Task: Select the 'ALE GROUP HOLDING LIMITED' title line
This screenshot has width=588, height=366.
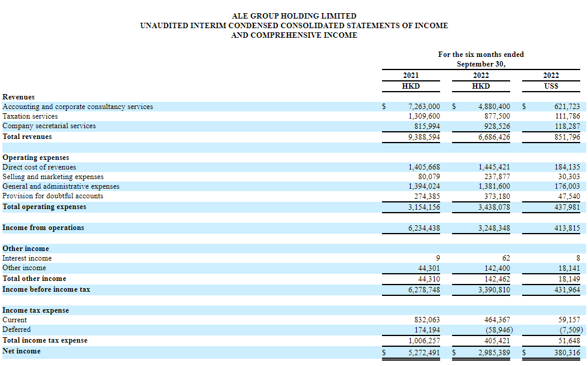Action: pyautogui.click(x=294, y=16)
